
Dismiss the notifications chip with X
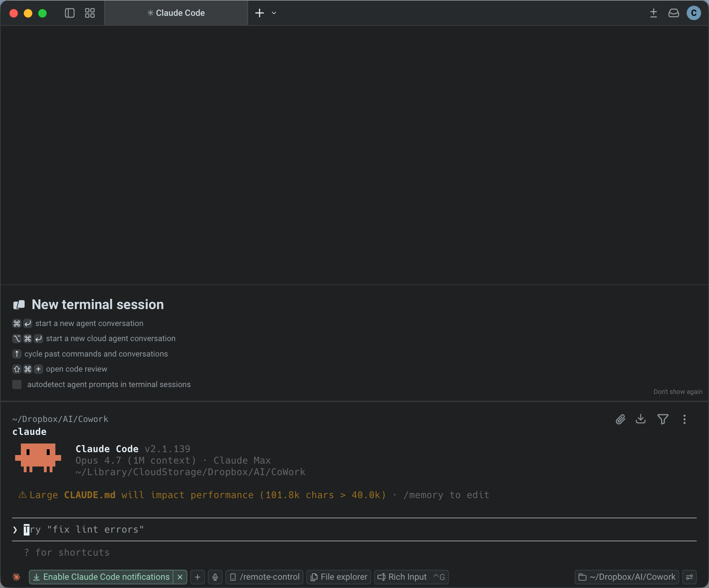click(x=180, y=577)
